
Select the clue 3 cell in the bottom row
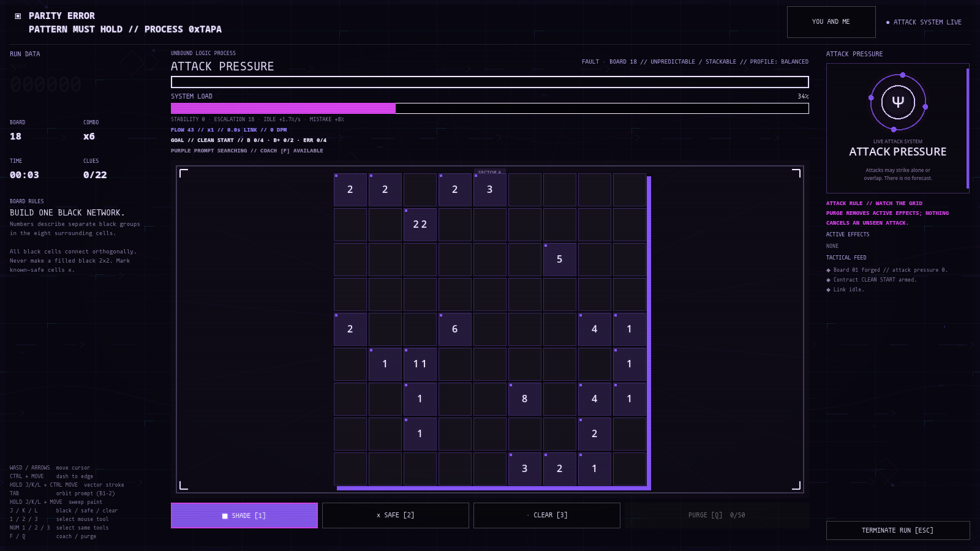525,469
